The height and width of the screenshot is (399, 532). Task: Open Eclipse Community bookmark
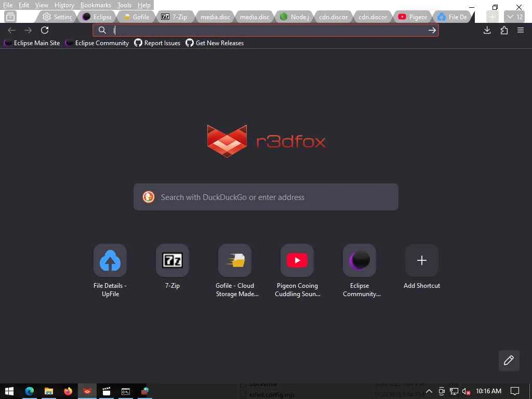tap(97, 43)
